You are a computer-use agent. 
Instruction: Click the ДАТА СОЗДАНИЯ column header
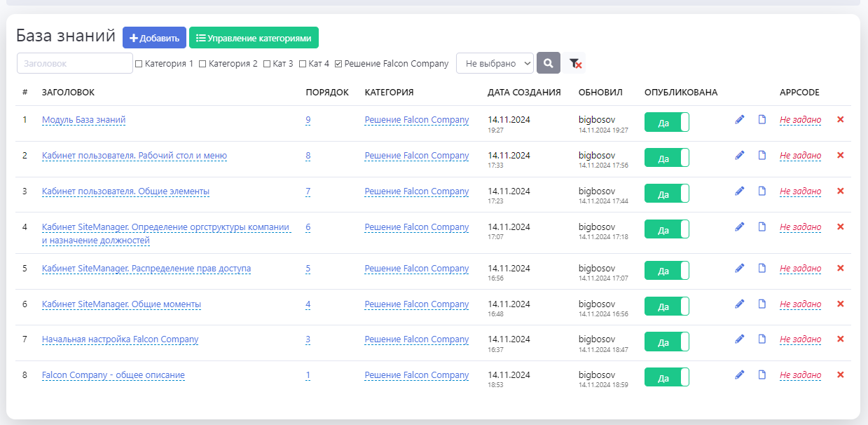[x=524, y=93]
